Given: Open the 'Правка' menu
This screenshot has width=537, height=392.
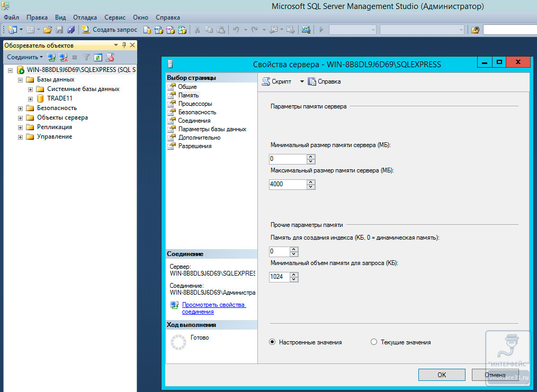Looking at the screenshot, I should pyautogui.click(x=37, y=17).
